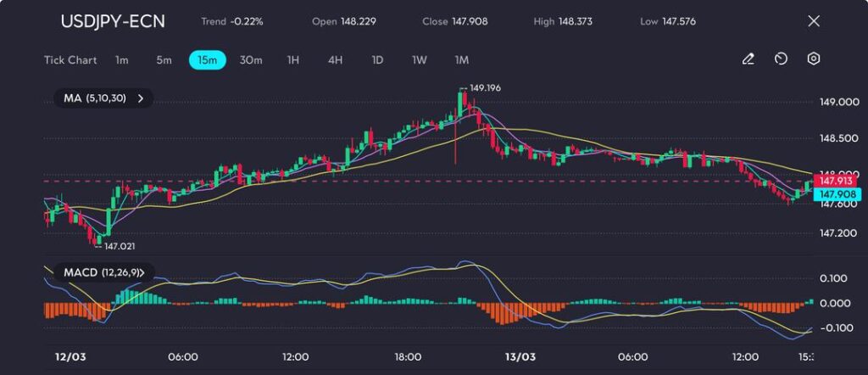Open chart settings hexagon icon

point(813,59)
